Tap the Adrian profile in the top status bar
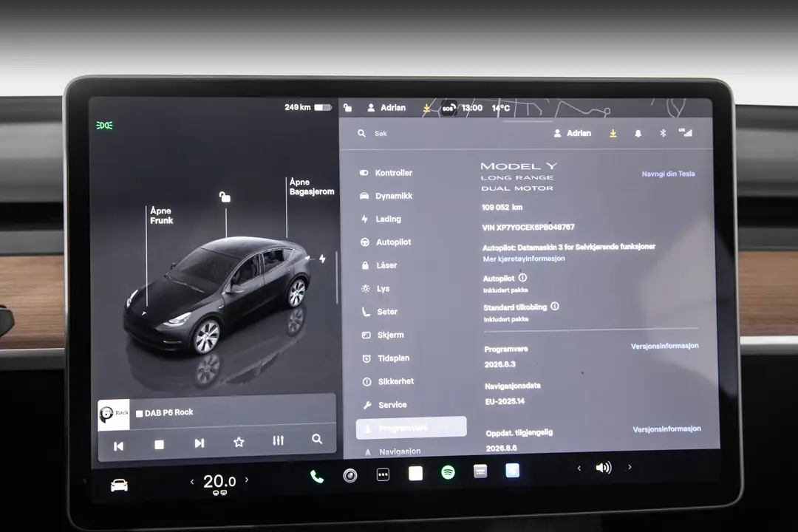Screen dimensions: 798x532 click(x=386, y=107)
